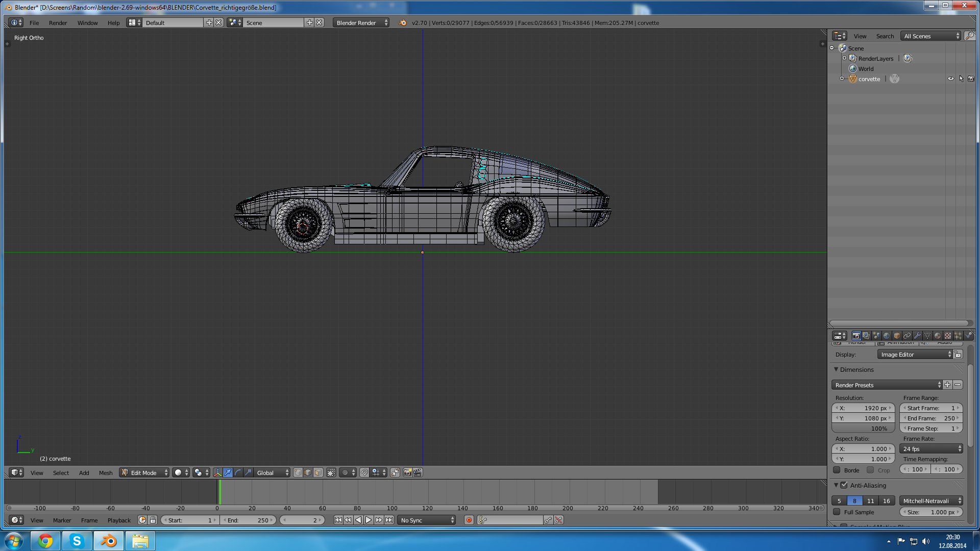This screenshot has width=980, height=551.
Task: Open the Render properties tab camera icon
Action: coord(856,336)
